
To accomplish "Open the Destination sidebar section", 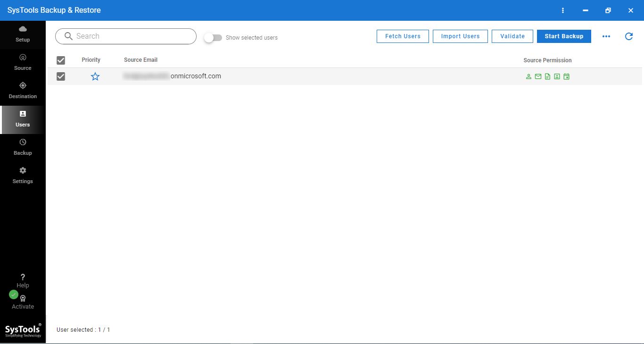I will tap(23, 91).
